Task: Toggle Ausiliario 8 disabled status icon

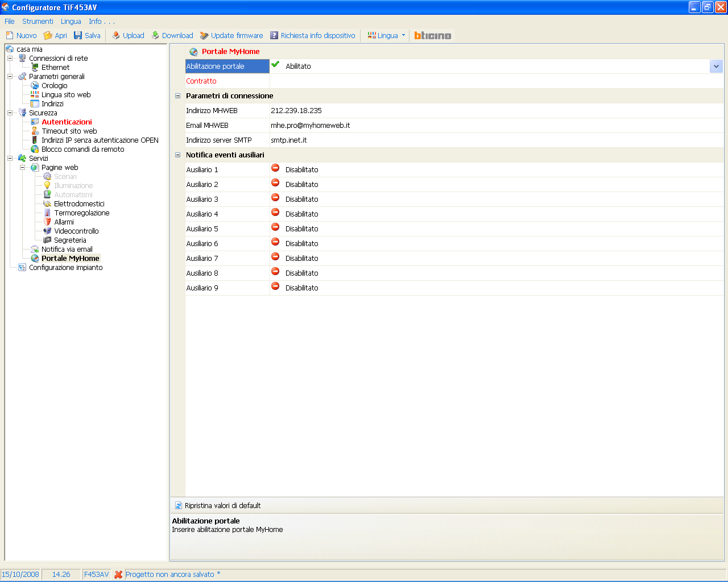Action: 275,272
